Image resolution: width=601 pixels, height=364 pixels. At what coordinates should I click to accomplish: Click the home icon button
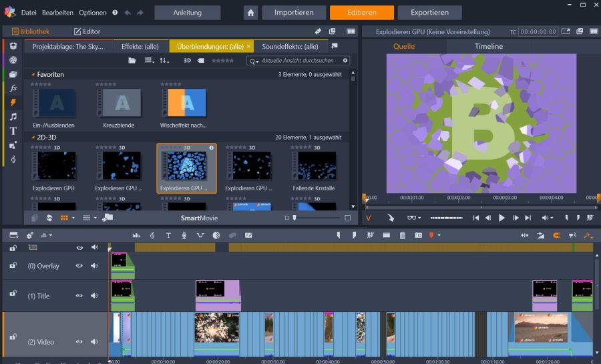(x=250, y=12)
